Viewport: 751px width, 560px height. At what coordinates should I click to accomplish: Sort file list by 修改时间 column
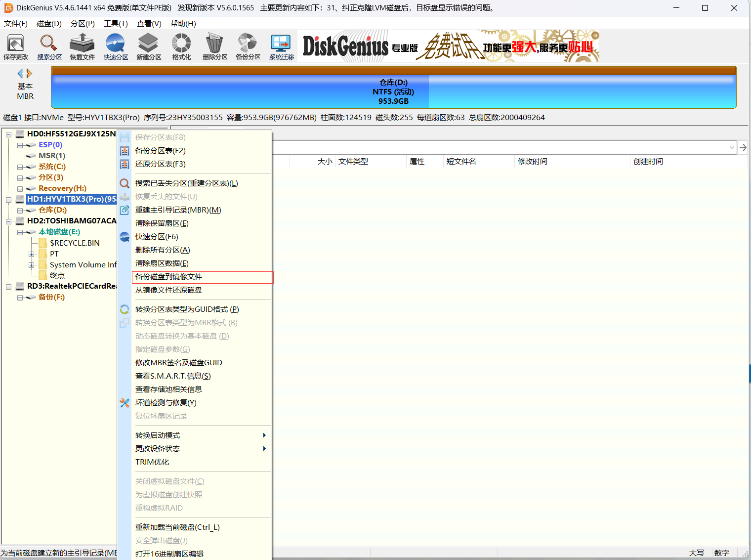point(572,162)
